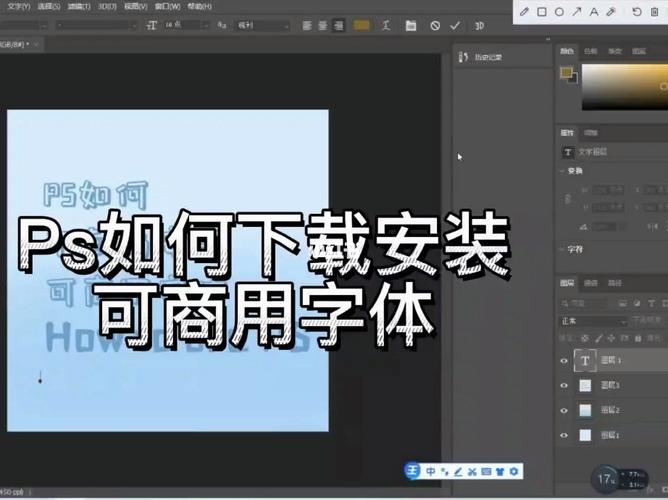Filter layers by pixel layers icon
Viewport: 668px width, 500px height.
tap(622, 303)
